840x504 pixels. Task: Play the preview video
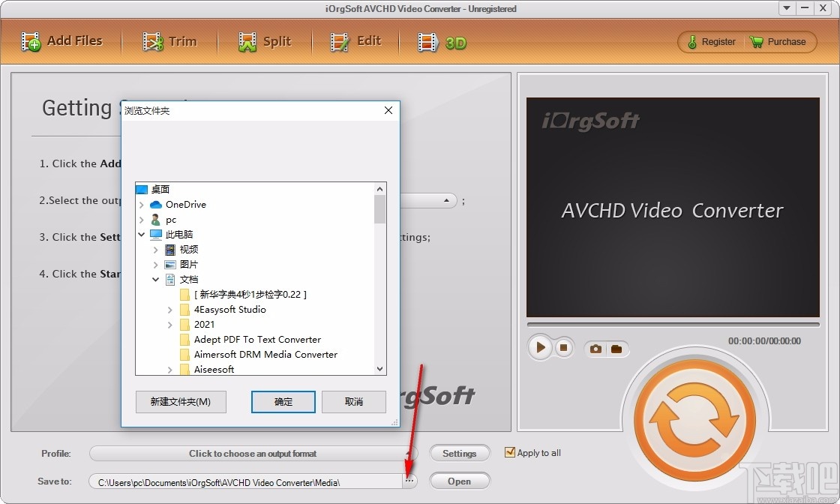(539, 347)
